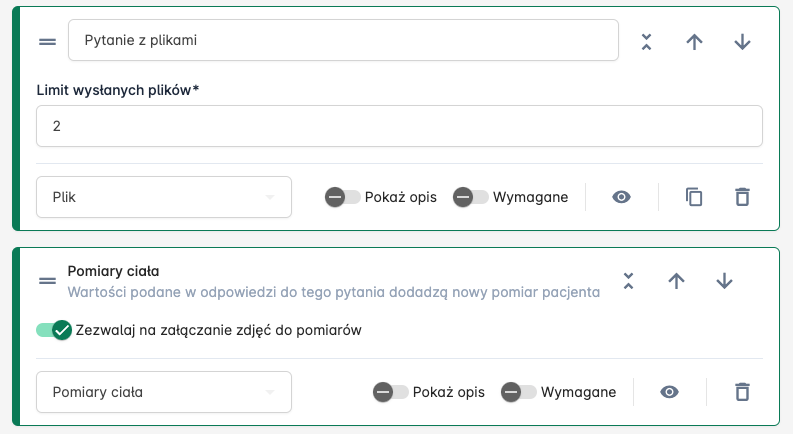This screenshot has width=793, height=434.
Task: Preview Pomiary ciała question with eye icon
Action: 670,392
